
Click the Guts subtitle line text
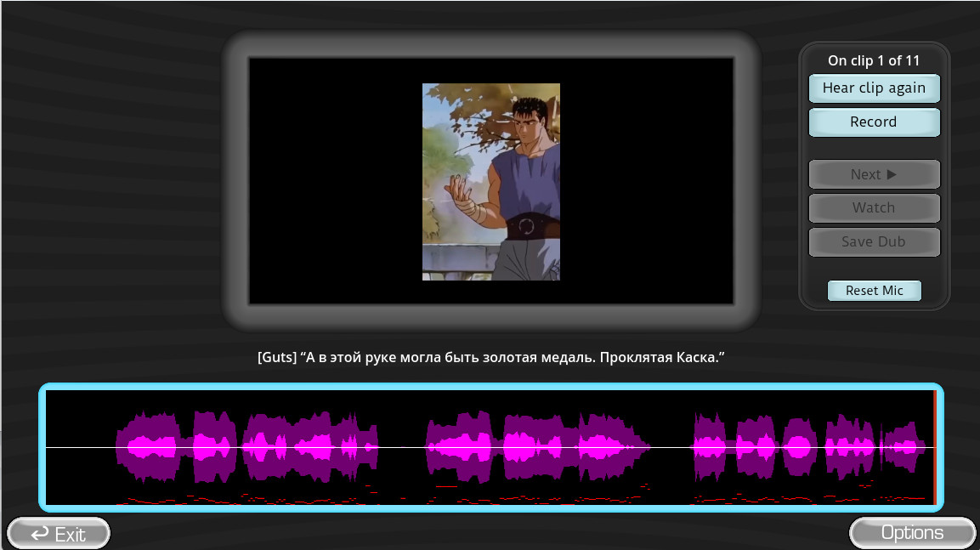[x=491, y=358]
